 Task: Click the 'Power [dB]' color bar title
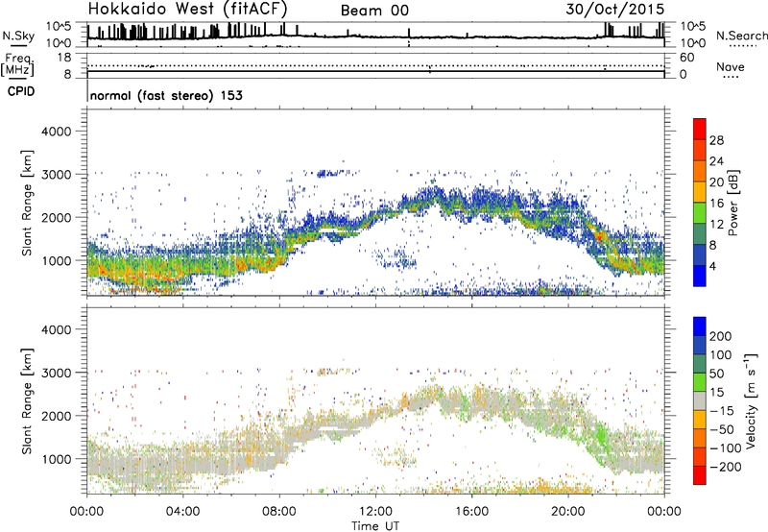[732, 203]
